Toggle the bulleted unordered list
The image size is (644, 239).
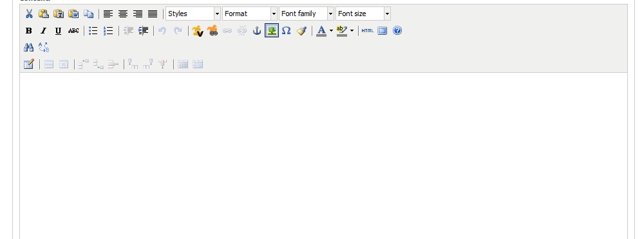pyautogui.click(x=93, y=30)
